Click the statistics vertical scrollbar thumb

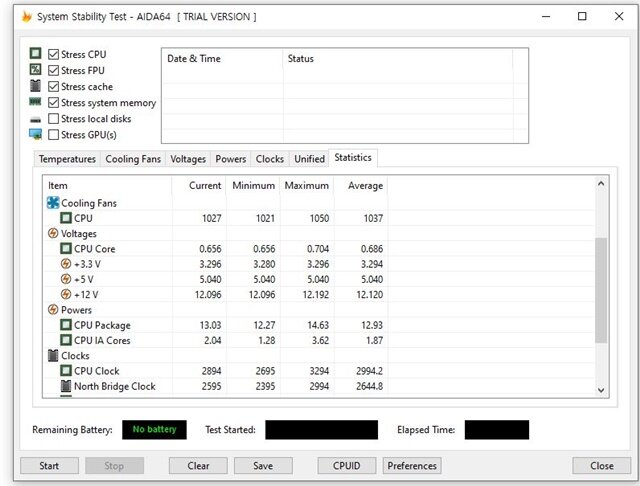pos(601,290)
